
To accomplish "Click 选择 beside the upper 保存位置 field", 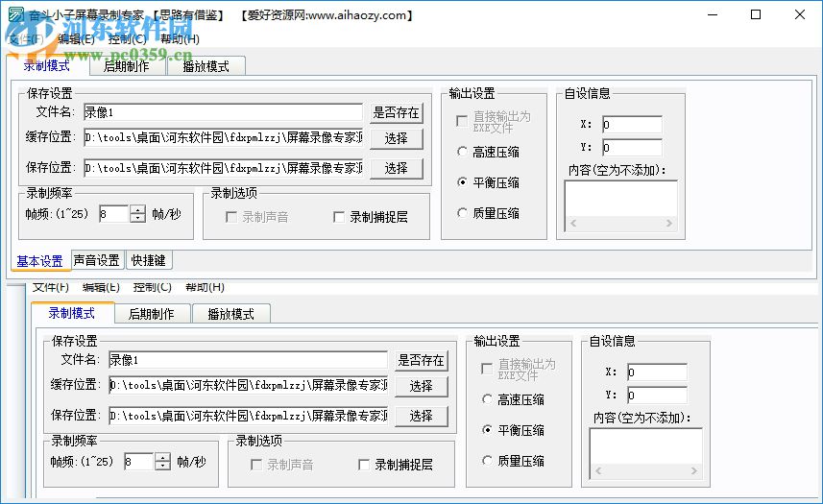I will point(397,168).
